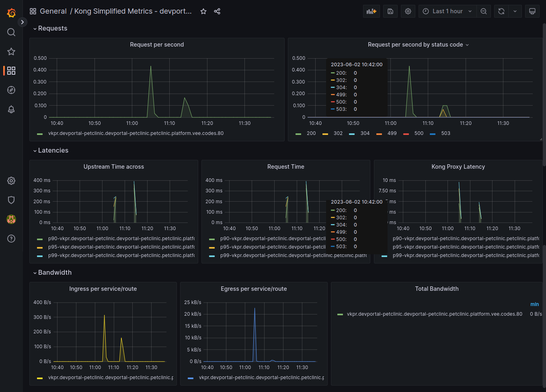Open dashboard settings gear in toolbar
Viewport: 546px width, 392px height.
(x=408, y=11)
